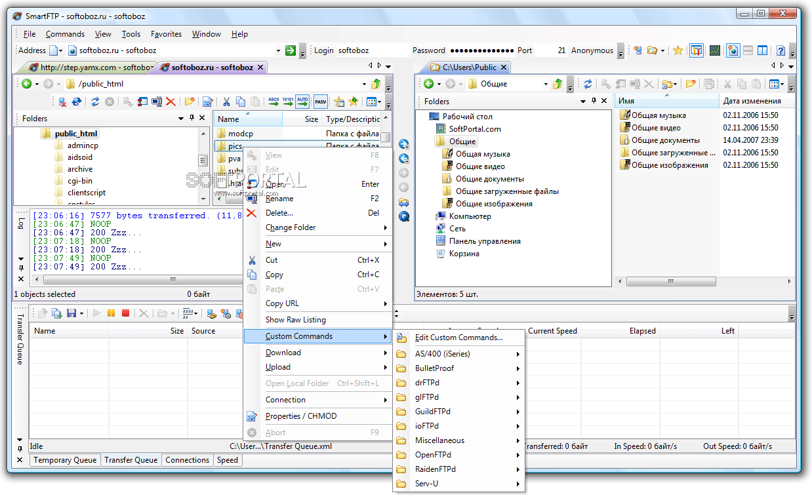Open remote Folders panel menu arrow
Screen dimensions: 812x504
181,119
